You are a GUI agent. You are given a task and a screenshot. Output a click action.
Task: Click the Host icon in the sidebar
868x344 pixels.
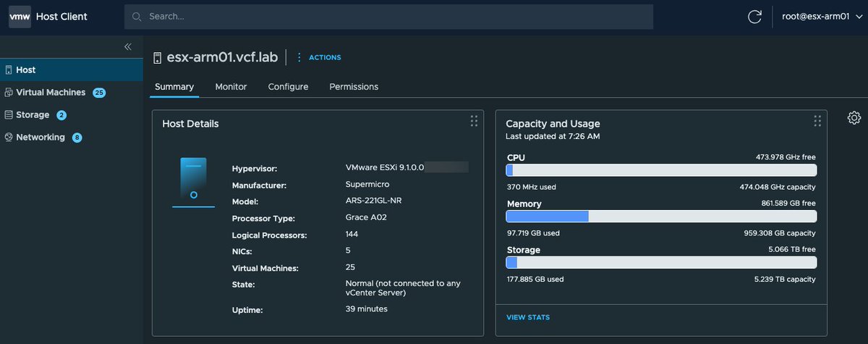click(9, 70)
